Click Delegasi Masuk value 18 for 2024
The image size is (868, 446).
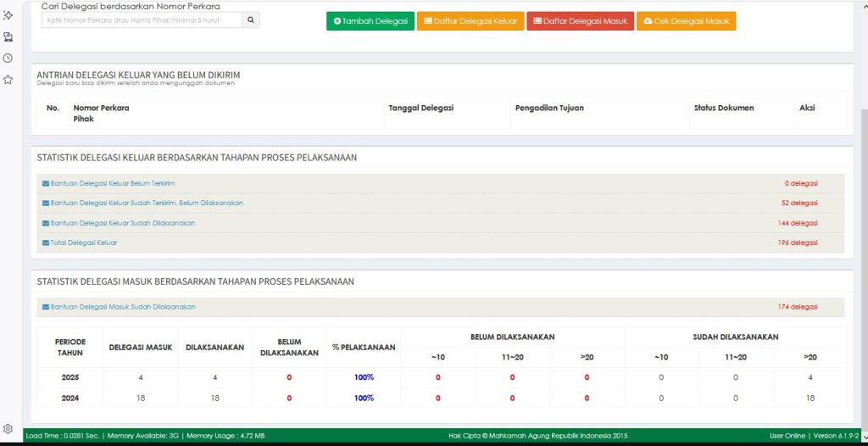pos(141,398)
